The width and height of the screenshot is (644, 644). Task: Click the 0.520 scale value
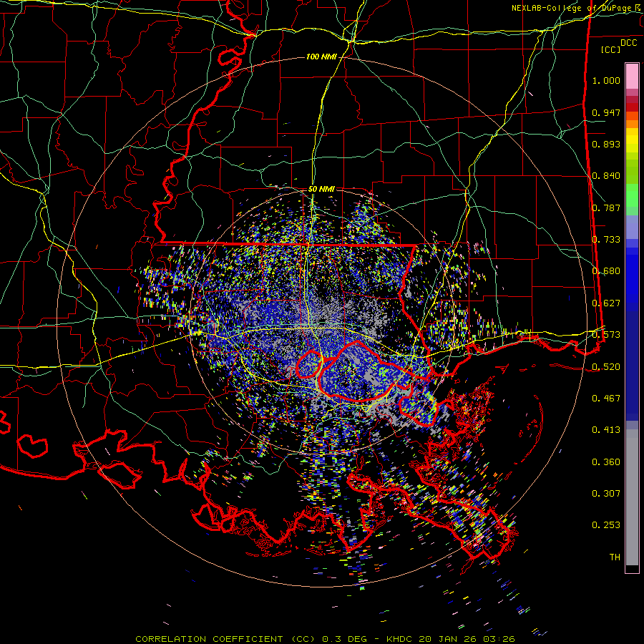pyautogui.click(x=606, y=367)
